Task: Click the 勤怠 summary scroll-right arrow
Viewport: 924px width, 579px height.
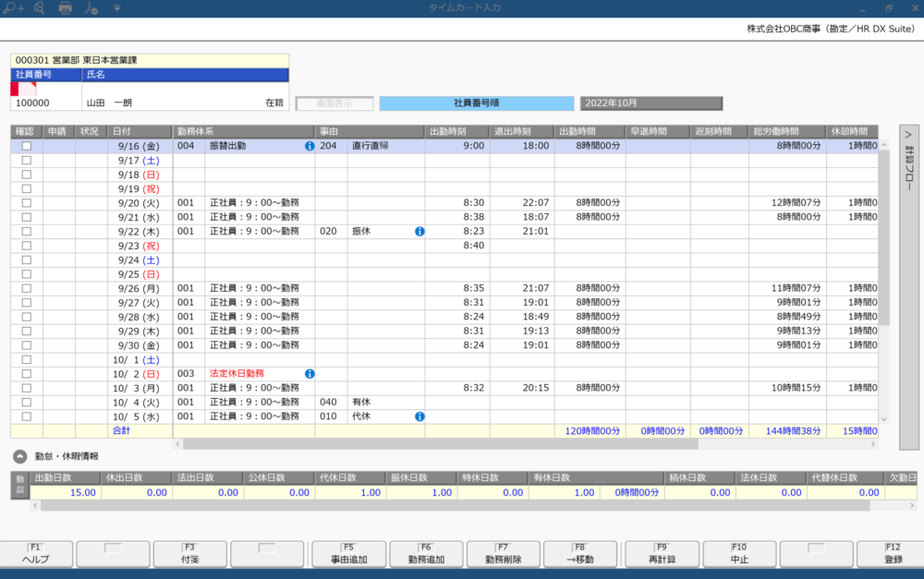Action: [912, 505]
